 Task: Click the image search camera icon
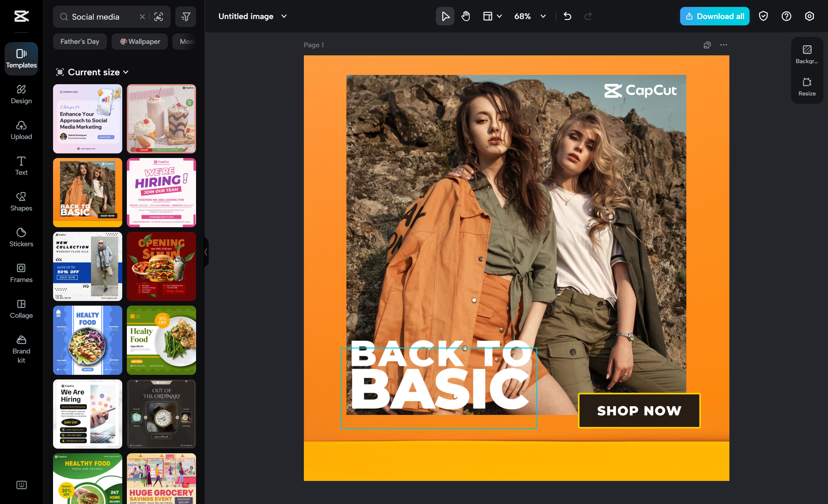(158, 16)
